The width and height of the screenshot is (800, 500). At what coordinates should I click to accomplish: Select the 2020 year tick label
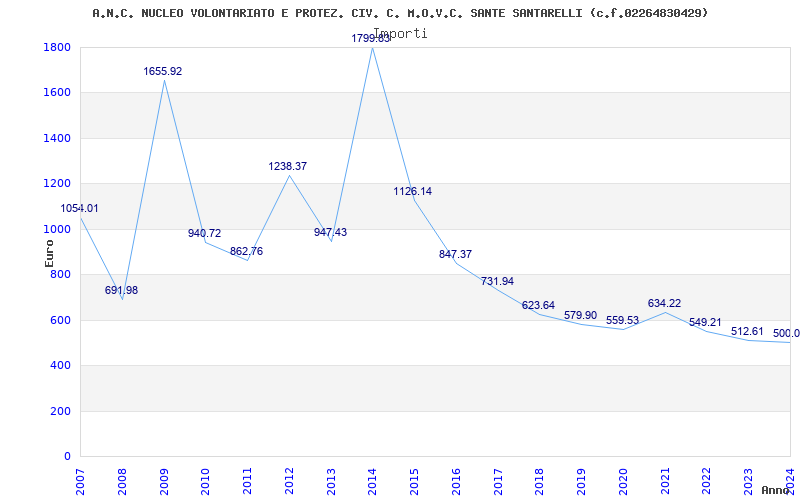(x=623, y=482)
